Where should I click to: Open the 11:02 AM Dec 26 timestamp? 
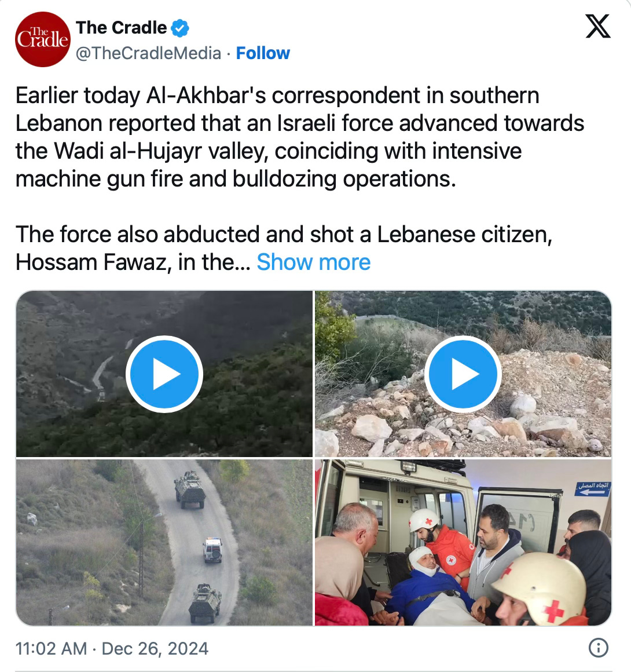[112, 648]
